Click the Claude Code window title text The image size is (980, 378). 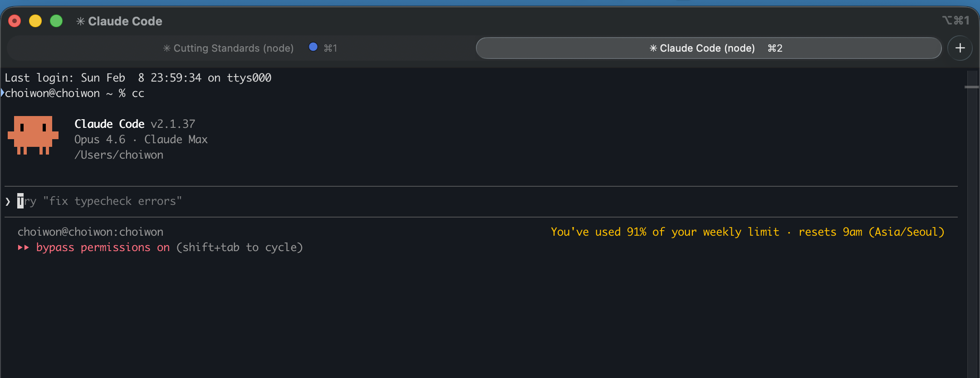click(125, 21)
